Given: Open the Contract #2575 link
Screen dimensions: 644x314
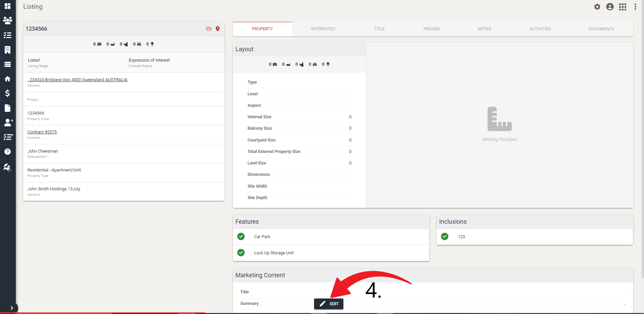Looking at the screenshot, I should click(x=42, y=132).
